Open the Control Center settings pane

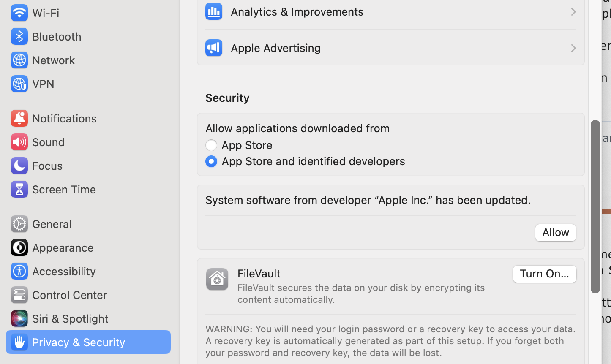tap(88, 295)
